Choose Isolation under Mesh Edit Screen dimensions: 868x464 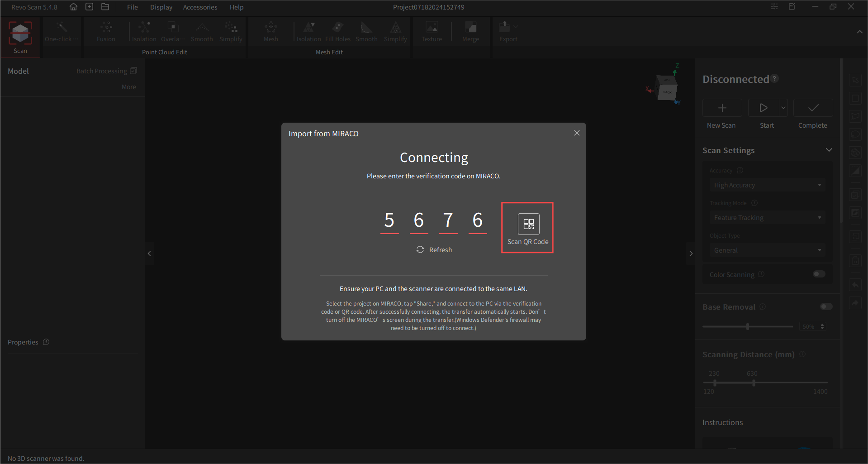coord(309,32)
